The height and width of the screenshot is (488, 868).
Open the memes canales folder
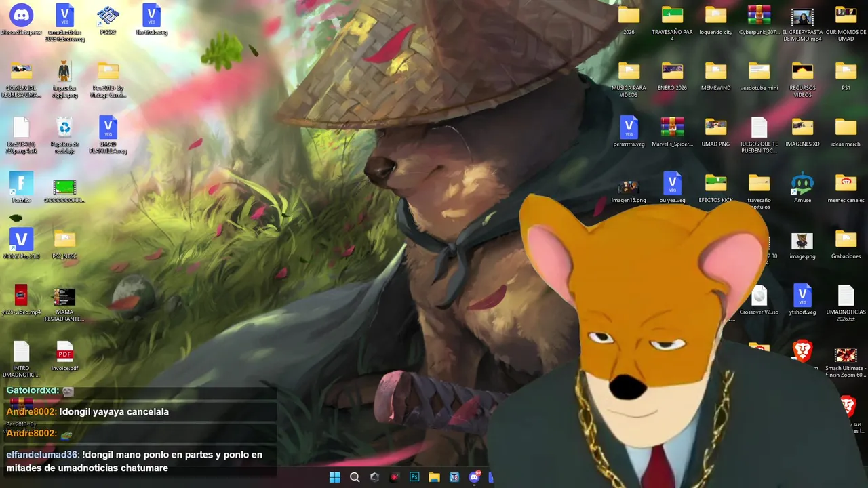[x=846, y=184]
